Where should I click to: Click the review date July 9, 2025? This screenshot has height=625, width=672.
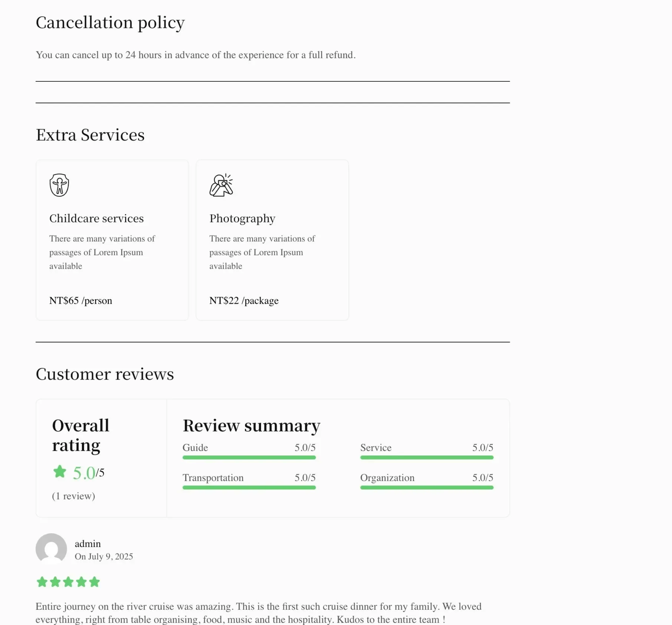coord(104,556)
